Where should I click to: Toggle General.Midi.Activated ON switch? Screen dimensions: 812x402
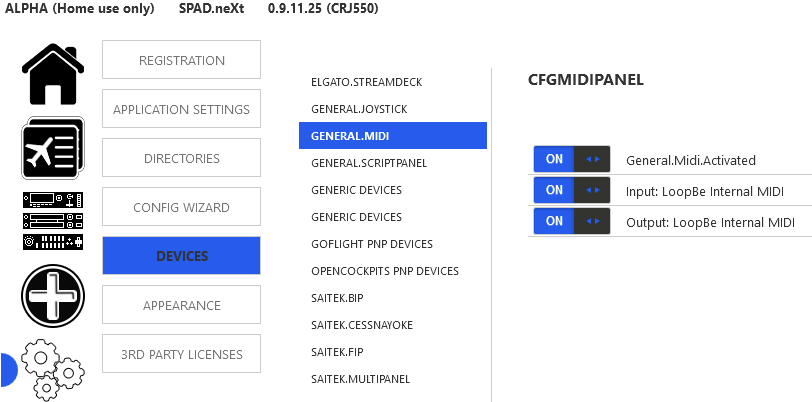point(572,159)
